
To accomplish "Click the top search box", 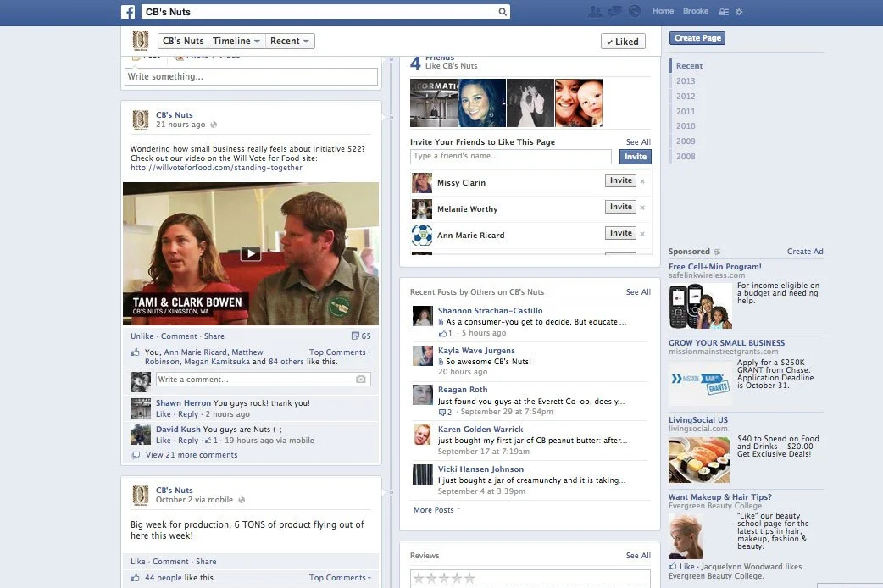I will [x=325, y=12].
